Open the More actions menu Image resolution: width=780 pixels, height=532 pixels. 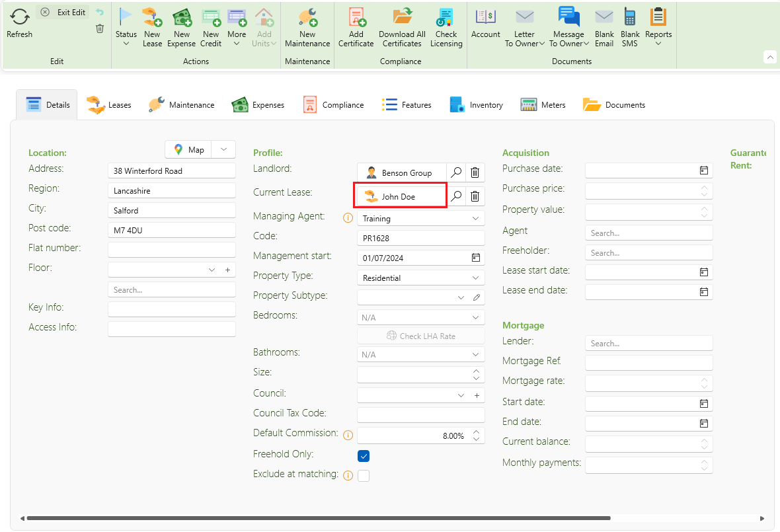[x=237, y=27]
